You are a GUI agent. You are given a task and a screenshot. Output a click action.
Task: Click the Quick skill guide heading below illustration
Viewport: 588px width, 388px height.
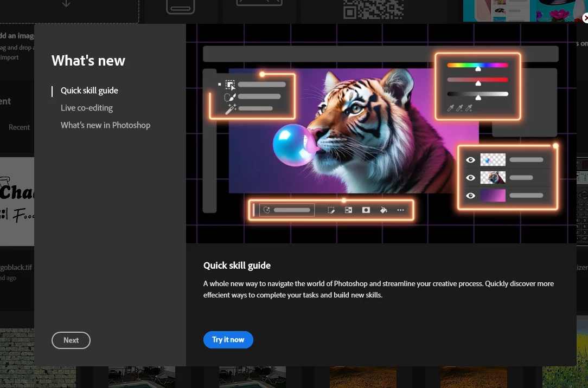[x=237, y=266]
